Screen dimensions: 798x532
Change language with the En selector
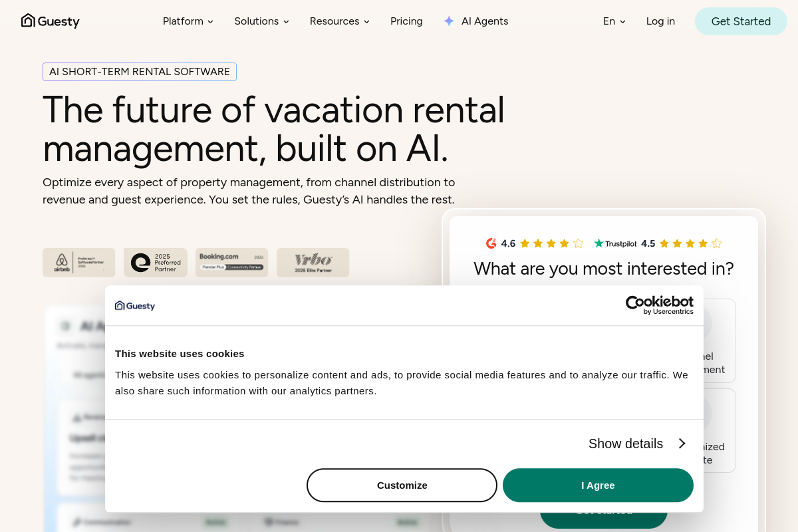pos(614,21)
